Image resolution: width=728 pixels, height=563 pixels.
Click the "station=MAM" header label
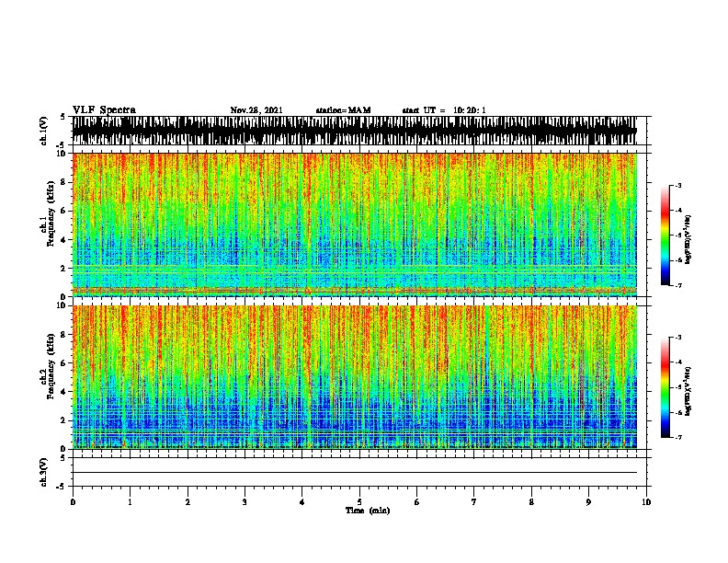343,110
